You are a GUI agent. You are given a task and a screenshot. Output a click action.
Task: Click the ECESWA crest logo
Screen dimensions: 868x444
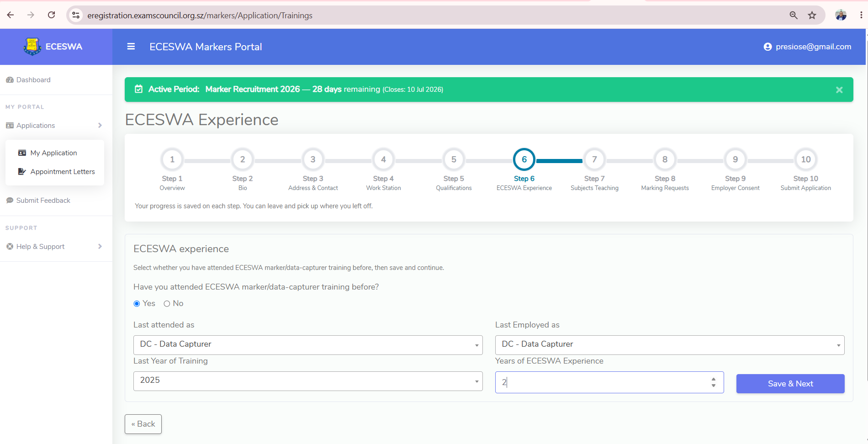(32, 47)
